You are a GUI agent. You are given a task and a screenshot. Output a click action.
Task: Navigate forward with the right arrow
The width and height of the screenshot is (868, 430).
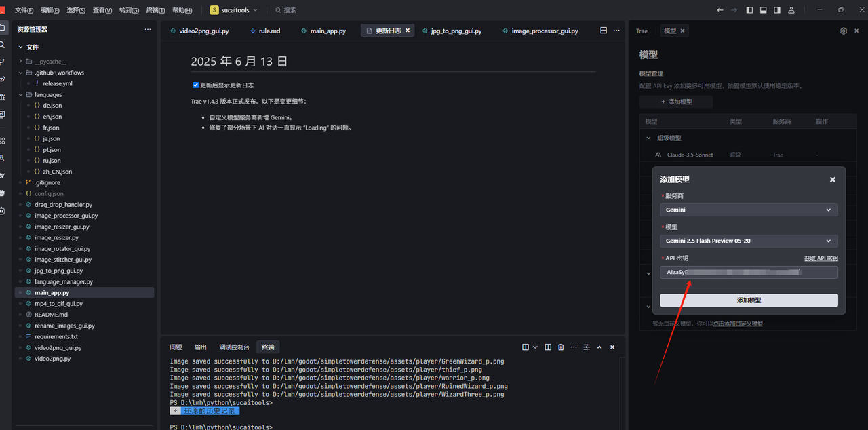click(734, 10)
